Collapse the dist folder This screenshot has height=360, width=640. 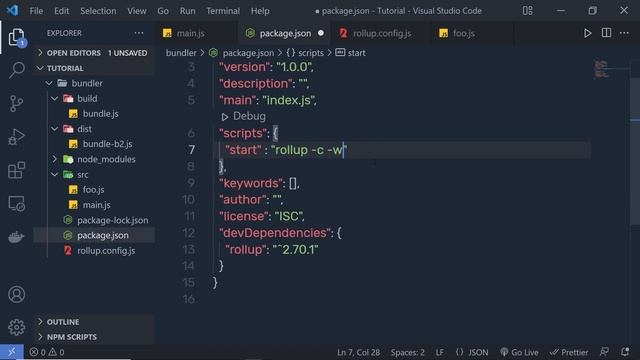pos(94,129)
